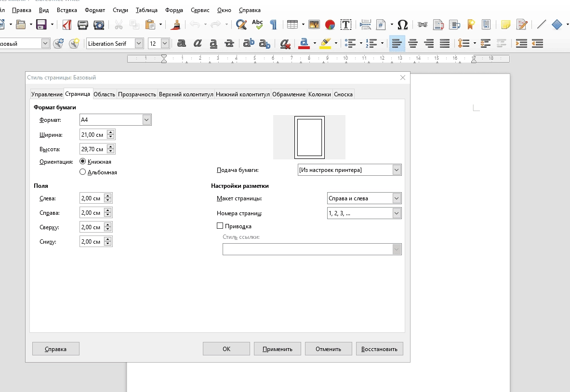Export directly as PDF icon
Viewport: 570px width, 392px height.
click(67, 25)
